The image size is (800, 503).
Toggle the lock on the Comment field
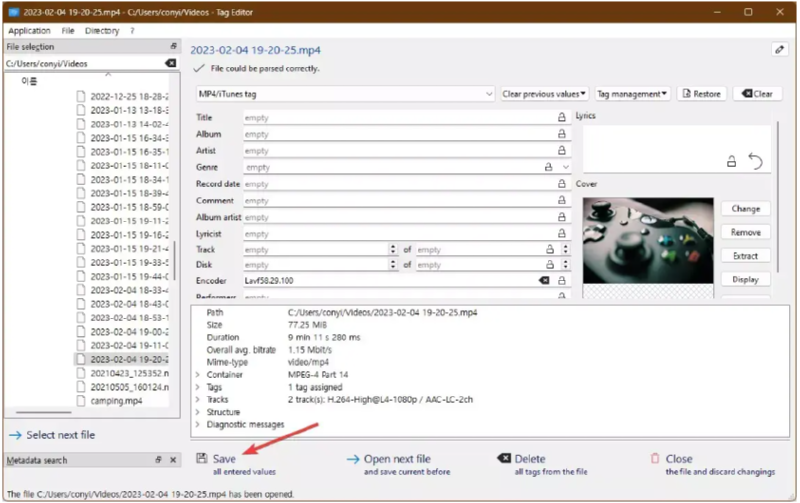coord(561,200)
